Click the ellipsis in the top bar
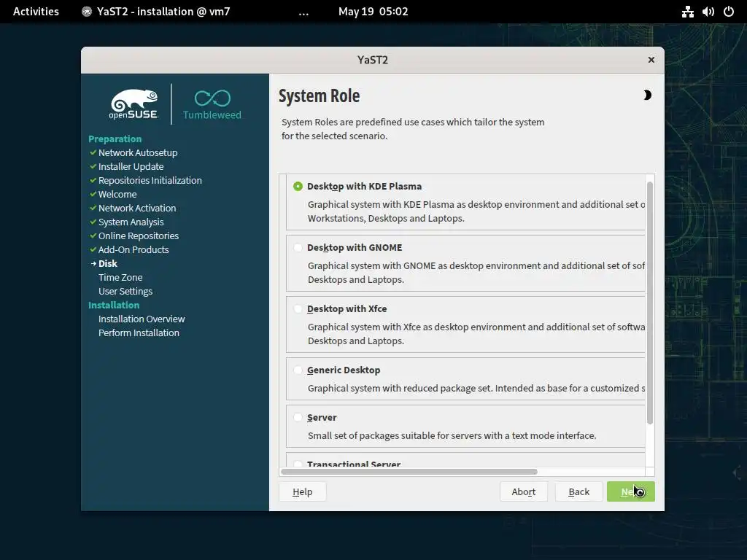The width and height of the screenshot is (747, 560). coord(303,12)
